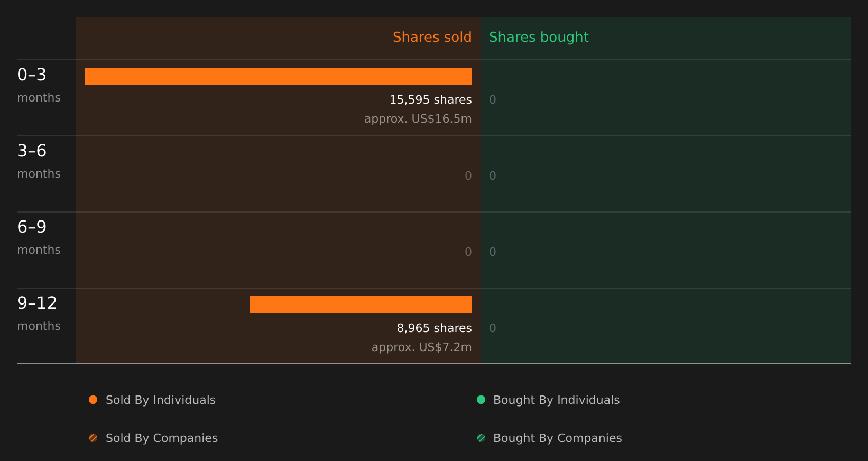This screenshot has width=868, height=461.
Task: Click the 0–3 months row label
Action: pos(39,85)
